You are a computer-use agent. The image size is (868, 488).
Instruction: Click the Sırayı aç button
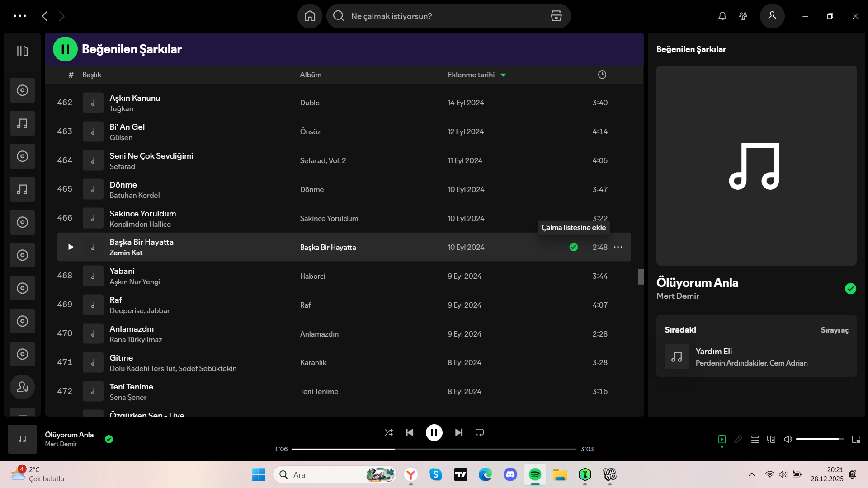[835, 330]
